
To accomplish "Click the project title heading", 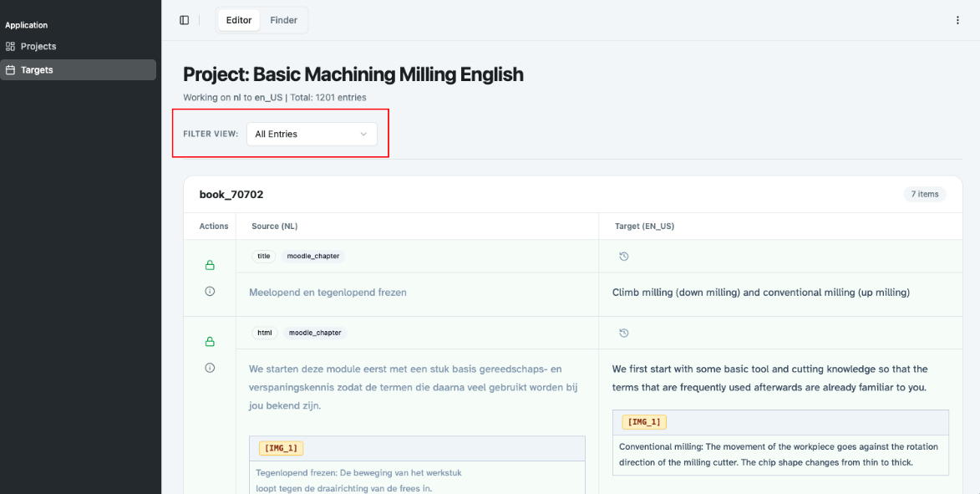I will pos(353,74).
